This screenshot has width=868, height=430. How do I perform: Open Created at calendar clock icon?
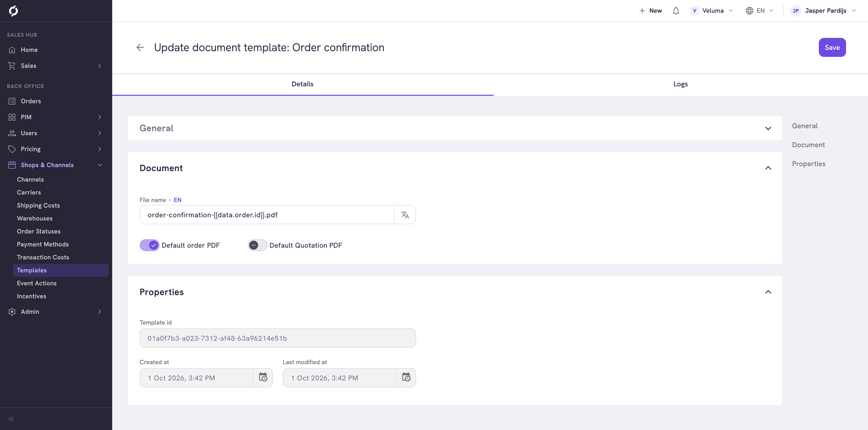[263, 378]
